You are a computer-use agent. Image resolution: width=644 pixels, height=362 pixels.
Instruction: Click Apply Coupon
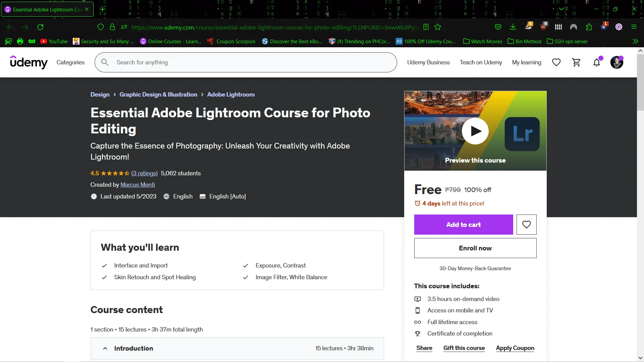point(515,348)
